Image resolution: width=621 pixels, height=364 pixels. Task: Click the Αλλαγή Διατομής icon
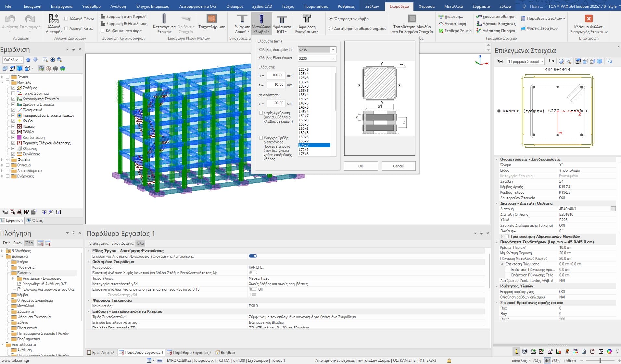54,19
